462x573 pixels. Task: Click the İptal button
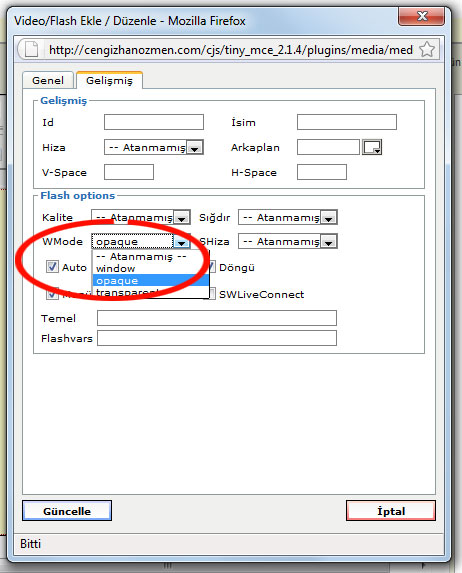coord(391,511)
